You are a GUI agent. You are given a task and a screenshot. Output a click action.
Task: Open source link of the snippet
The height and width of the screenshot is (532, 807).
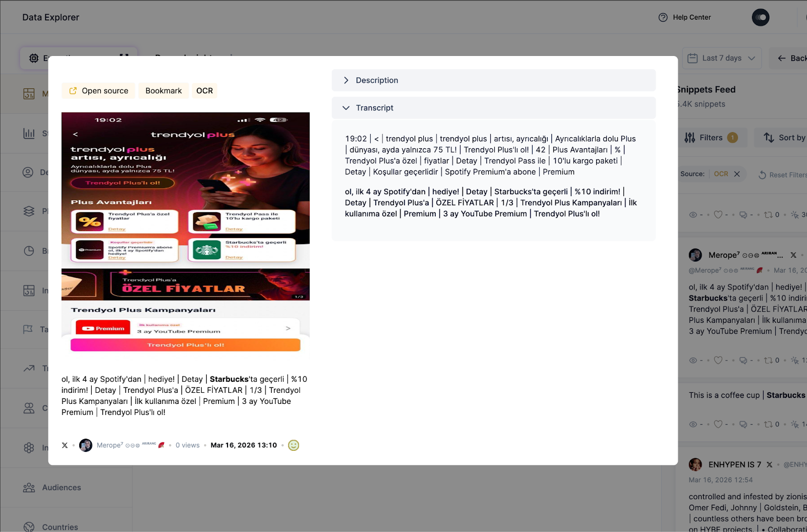(x=98, y=91)
